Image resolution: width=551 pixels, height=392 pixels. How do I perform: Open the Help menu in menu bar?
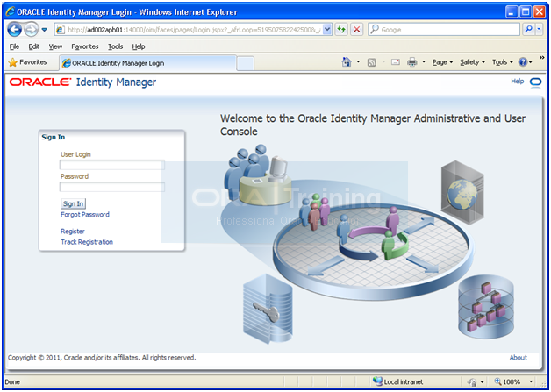[x=139, y=46]
